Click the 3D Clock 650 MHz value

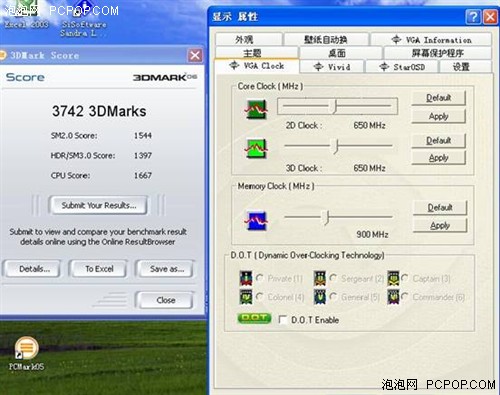coord(369,168)
